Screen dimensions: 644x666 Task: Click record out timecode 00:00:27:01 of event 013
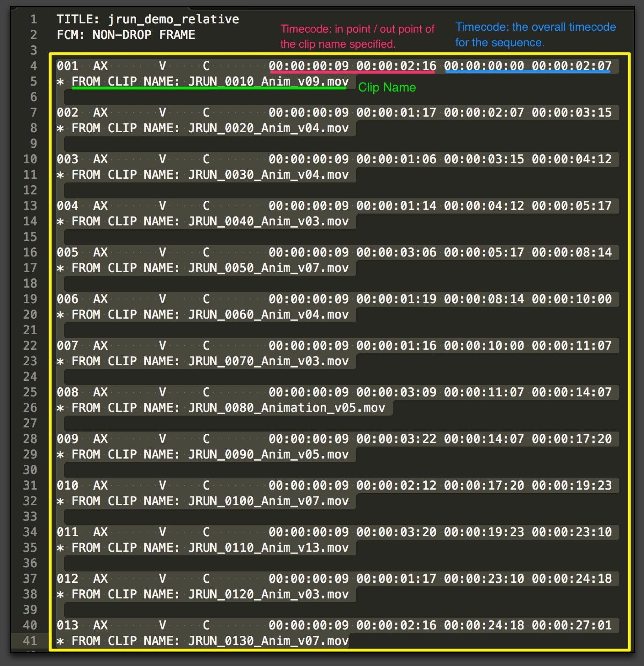571,625
